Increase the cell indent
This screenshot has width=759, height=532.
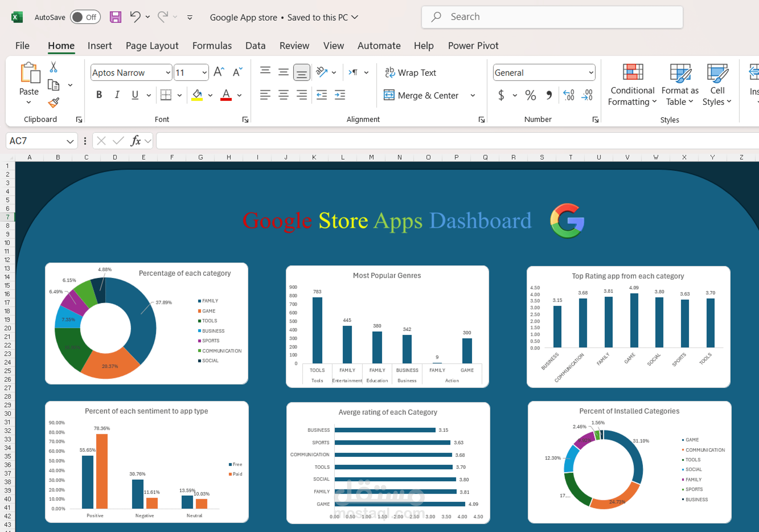(x=340, y=95)
